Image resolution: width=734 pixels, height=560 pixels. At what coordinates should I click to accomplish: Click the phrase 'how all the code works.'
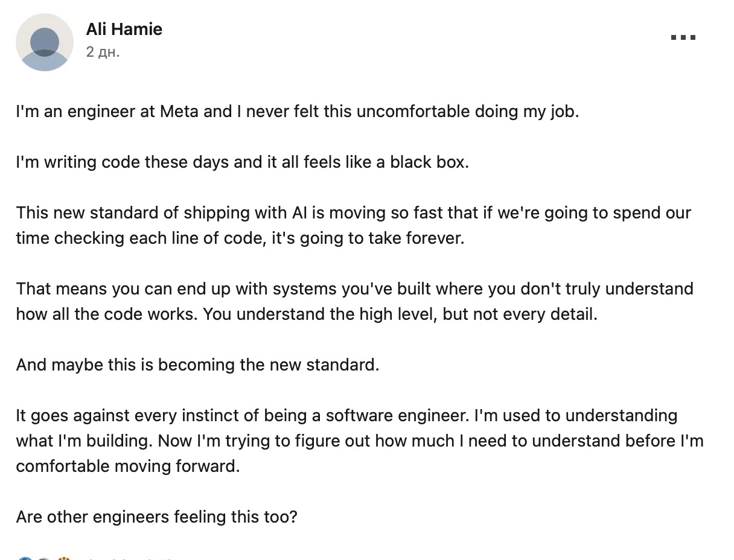[x=107, y=314]
